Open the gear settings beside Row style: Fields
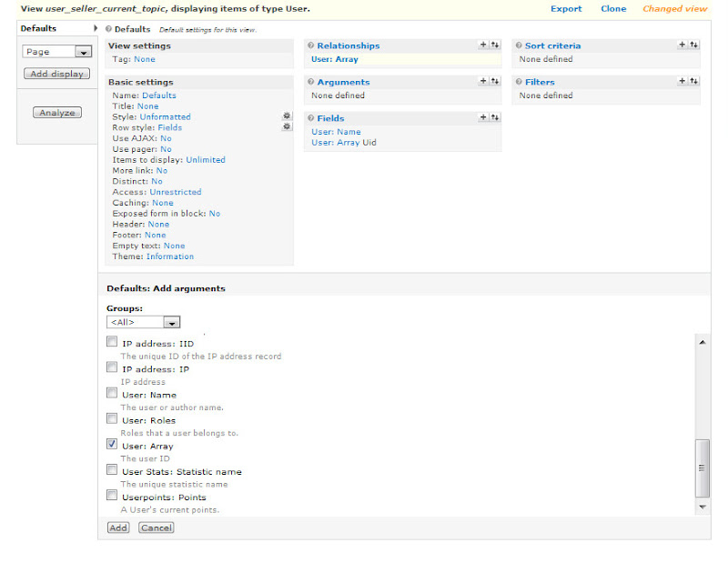The width and height of the screenshot is (728, 563). (287, 127)
